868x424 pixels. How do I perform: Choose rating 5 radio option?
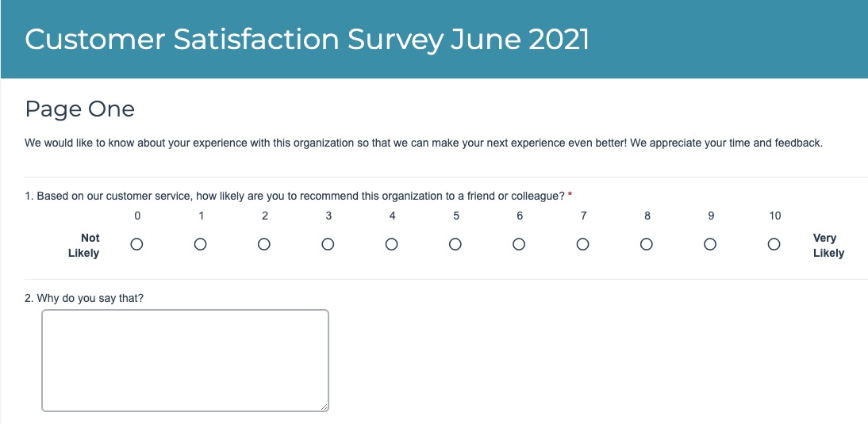click(x=455, y=245)
